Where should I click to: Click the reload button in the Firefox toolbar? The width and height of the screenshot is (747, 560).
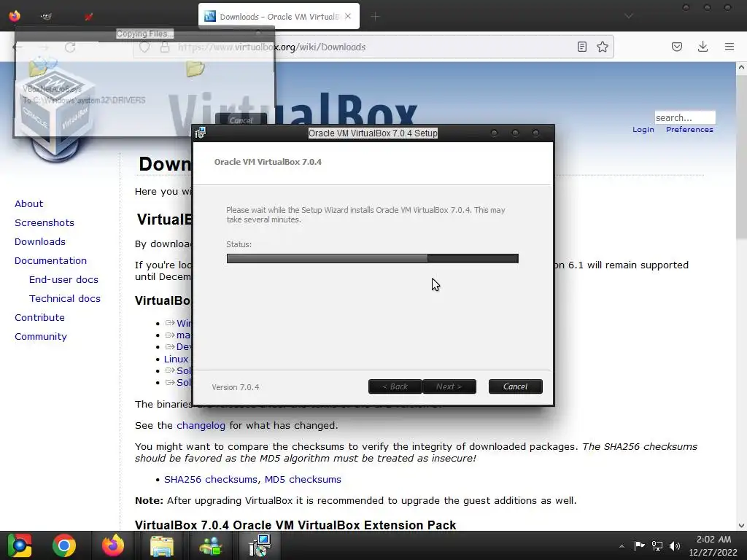[x=70, y=47]
